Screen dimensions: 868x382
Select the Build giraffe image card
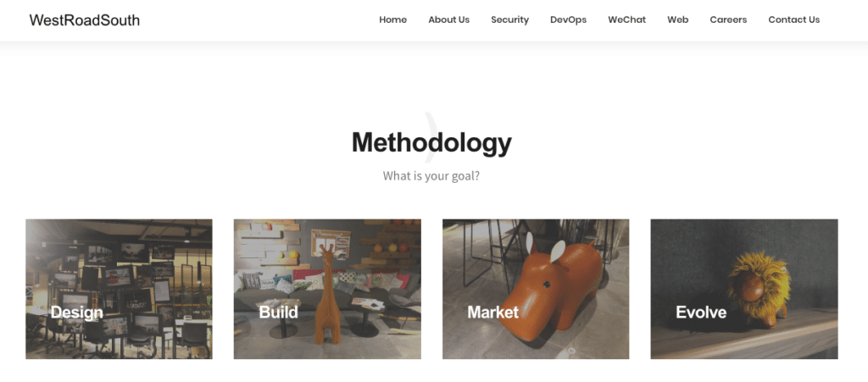tap(327, 289)
